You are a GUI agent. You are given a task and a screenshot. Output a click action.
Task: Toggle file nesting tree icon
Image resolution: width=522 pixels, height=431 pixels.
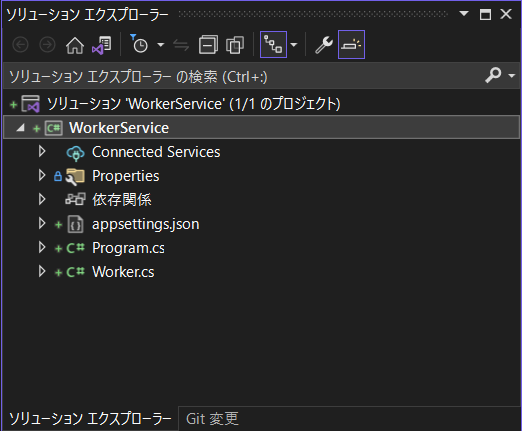pyautogui.click(x=273, y=45)
